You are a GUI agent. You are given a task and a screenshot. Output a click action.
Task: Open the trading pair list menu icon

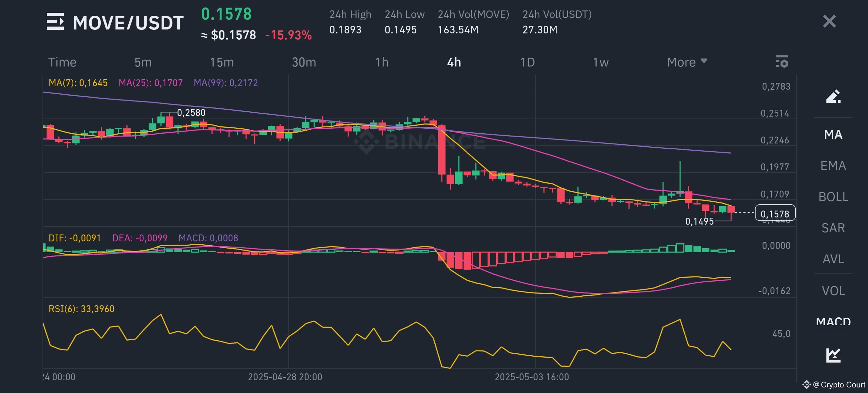coord(55,22)
